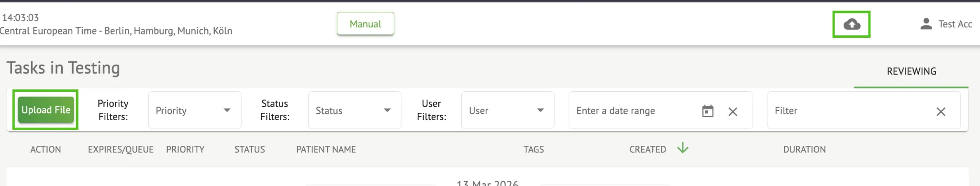Switch to the REVIEWING tab

911,71
